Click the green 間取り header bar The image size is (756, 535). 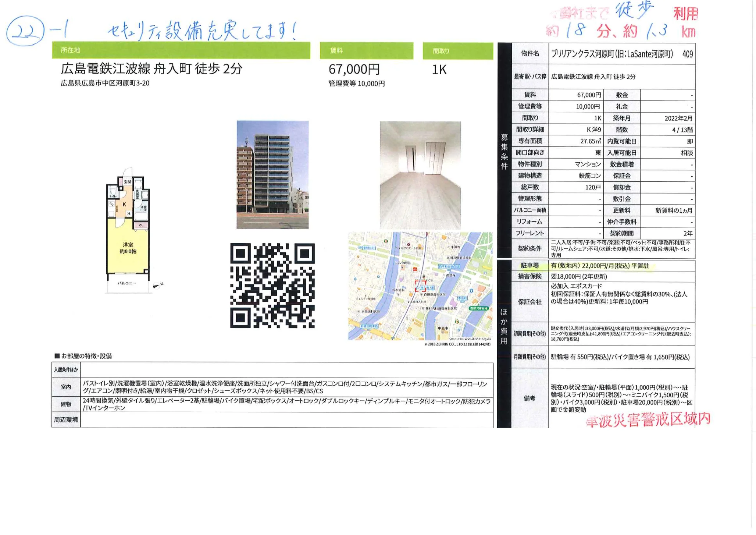point(458,51)
